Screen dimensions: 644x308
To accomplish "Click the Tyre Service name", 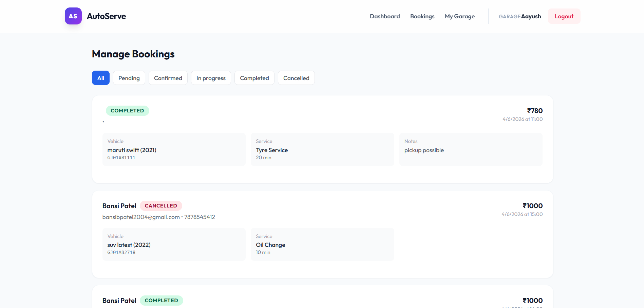I will pos(272,150).
